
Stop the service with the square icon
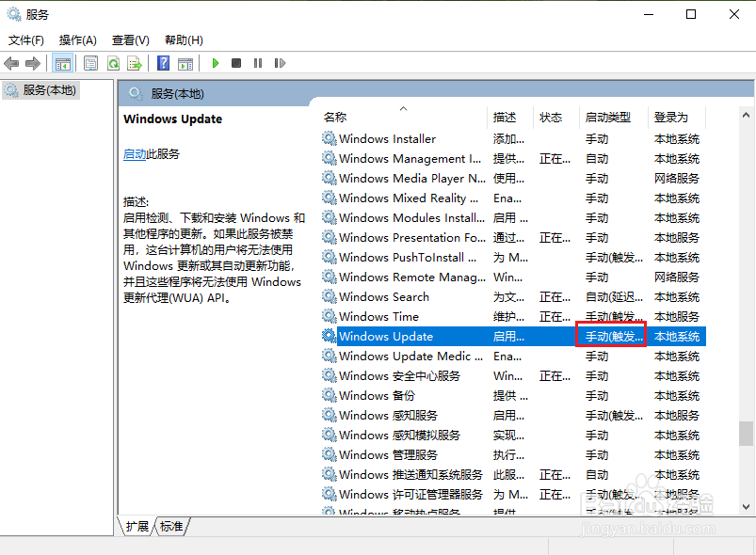[236, 63]
